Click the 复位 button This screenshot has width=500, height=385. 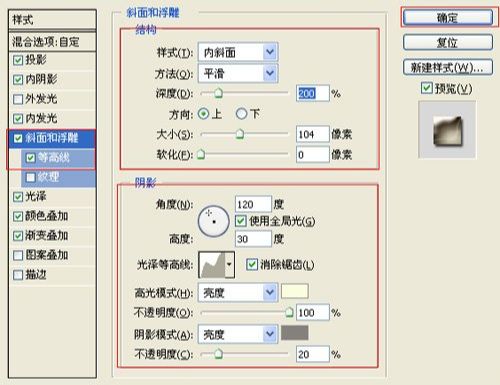click(x=448, y=42)
